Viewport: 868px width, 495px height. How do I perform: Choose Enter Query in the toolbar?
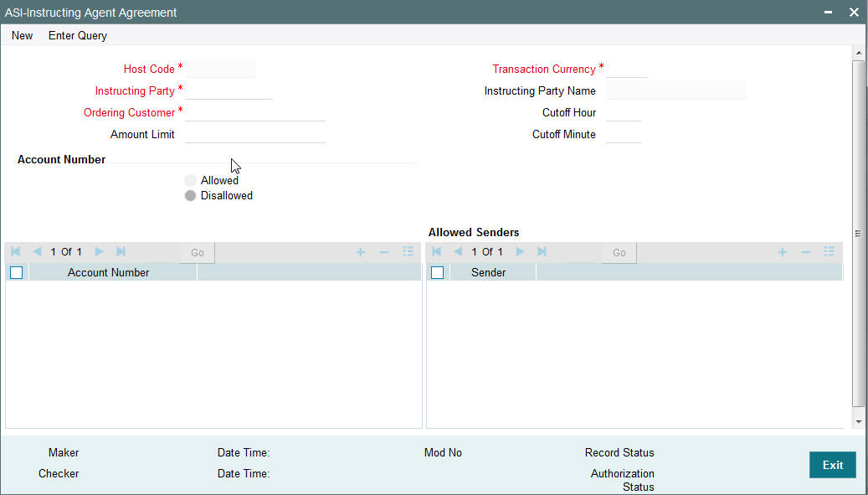coord(78,35)
